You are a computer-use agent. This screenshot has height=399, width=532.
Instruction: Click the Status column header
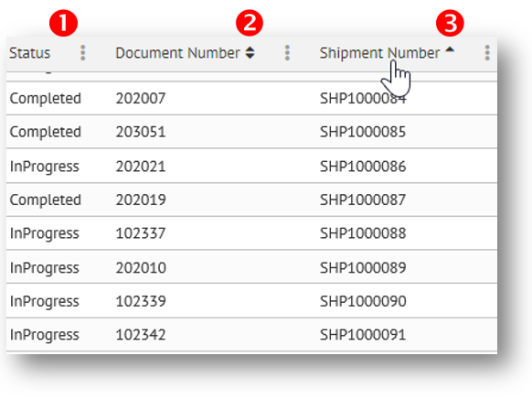30,53
